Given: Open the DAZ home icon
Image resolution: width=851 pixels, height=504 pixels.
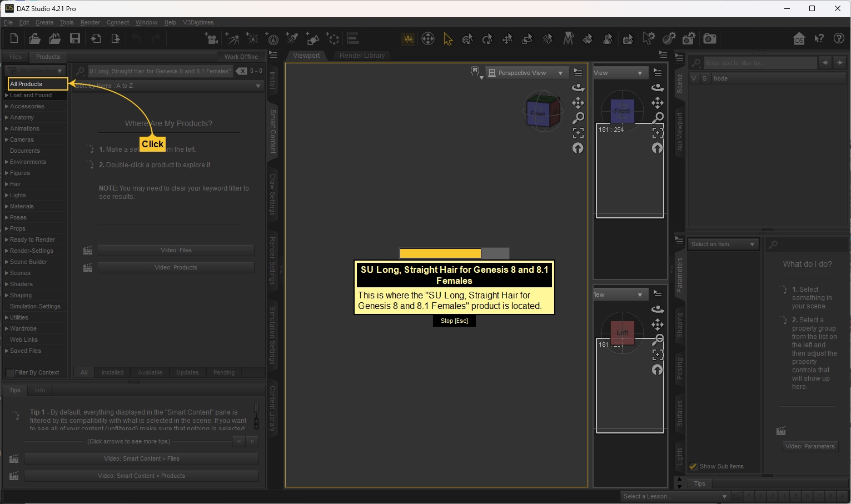Looking at the screenshot, I should click(799, 38).
